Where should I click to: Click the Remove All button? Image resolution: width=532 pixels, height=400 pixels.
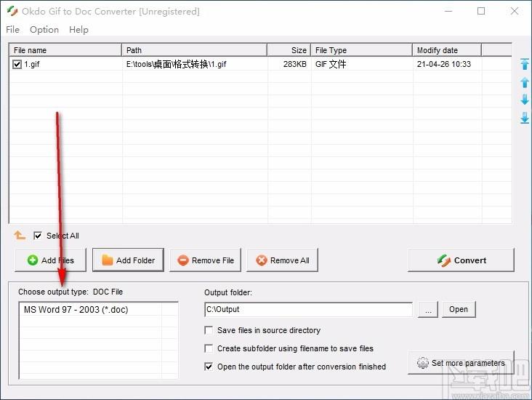point(282,260)
